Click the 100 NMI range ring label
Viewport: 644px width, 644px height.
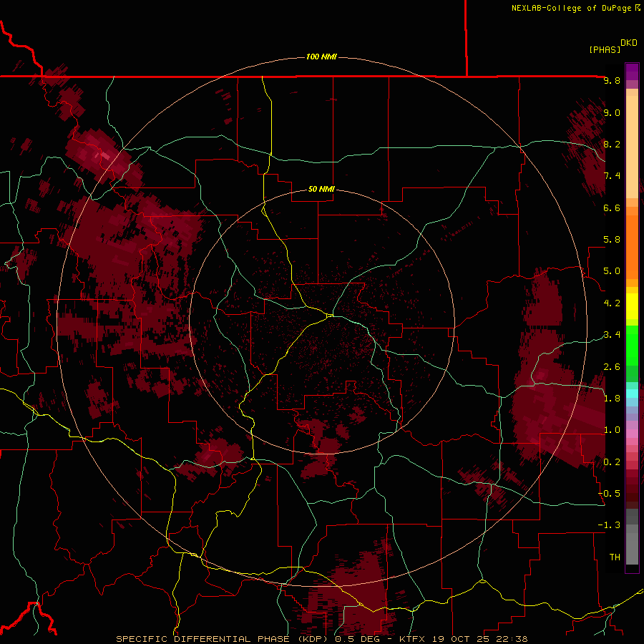[x=321, y=57]
